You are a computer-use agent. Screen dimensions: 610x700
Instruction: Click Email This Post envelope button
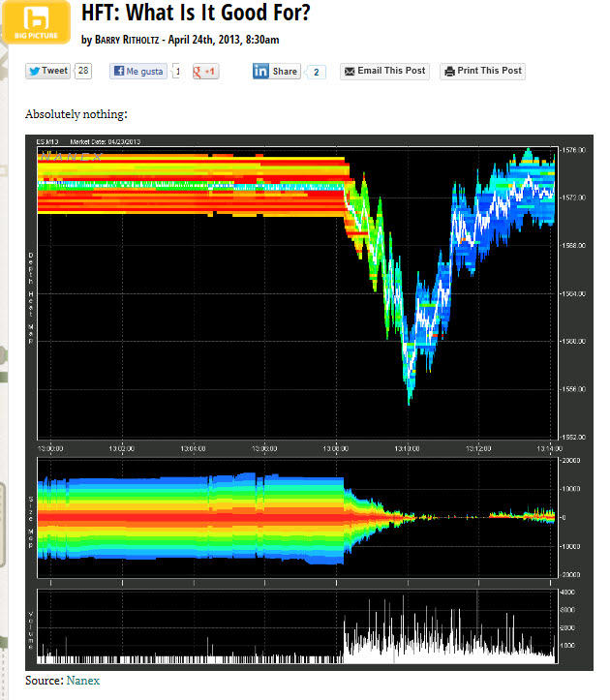383,71
